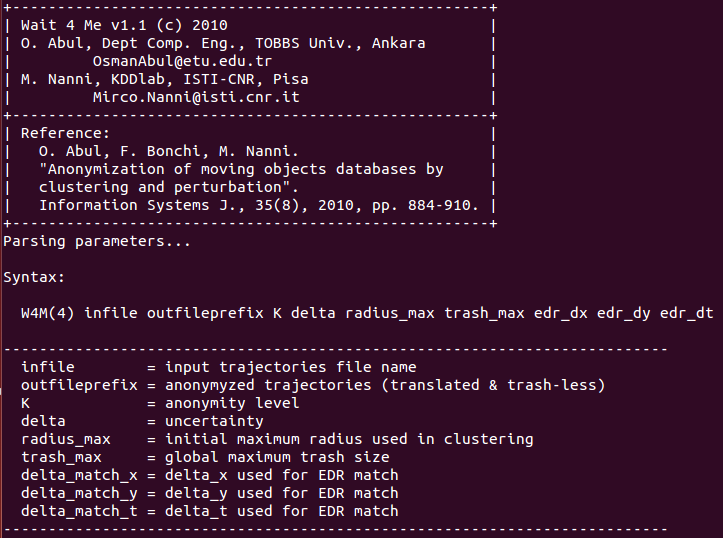Click the 'Syntax:' label
Image resolution: width=723 pixels, height=538 pixels.
34,277
